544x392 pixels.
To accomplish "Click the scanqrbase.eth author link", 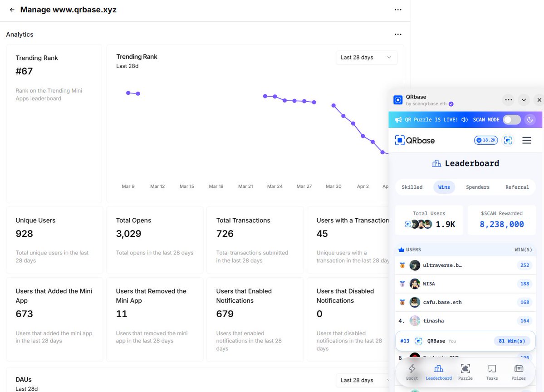I will click(x=430, y=104).
